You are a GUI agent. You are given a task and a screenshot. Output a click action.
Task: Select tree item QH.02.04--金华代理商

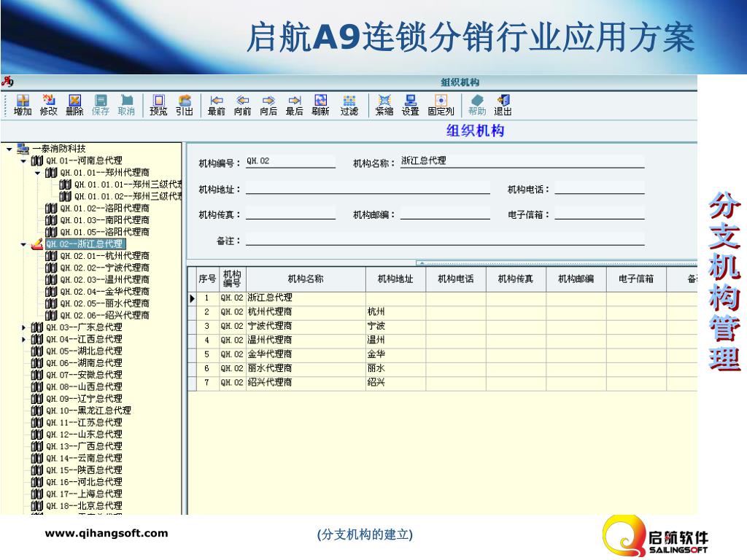105,292
